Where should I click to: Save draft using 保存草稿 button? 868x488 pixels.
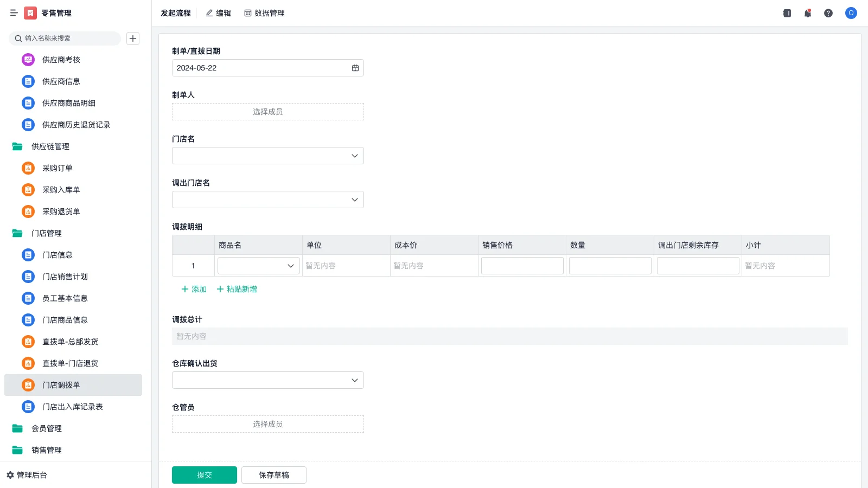tap(273, 474)
